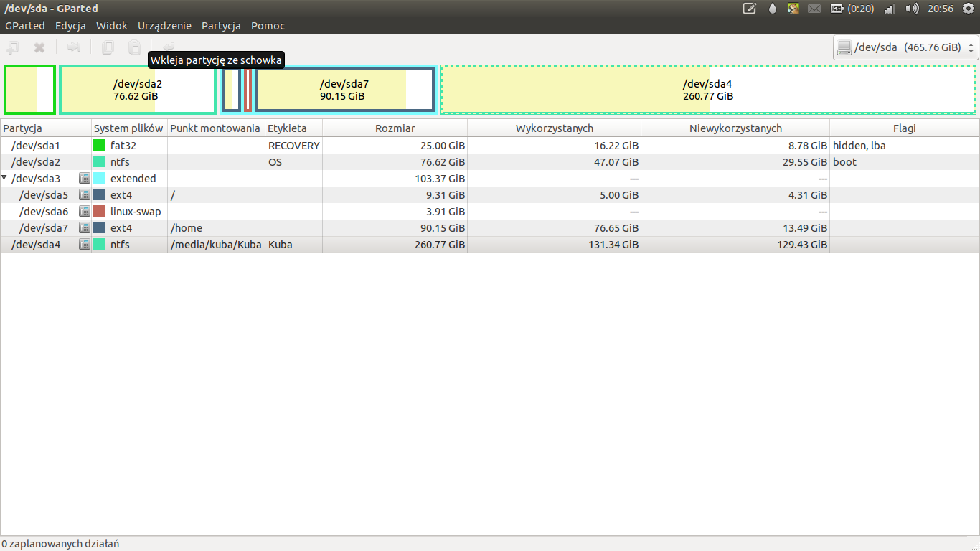Click the red linux-swap color swatch for /dev/sda6
Image resolution: width=980 pixels, height=551 pixels.
[99, 212]
